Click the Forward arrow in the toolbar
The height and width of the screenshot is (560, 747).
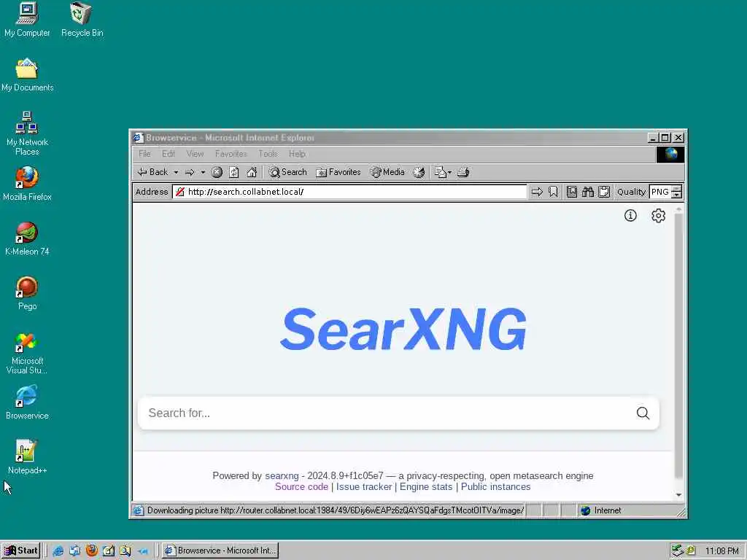190,172
